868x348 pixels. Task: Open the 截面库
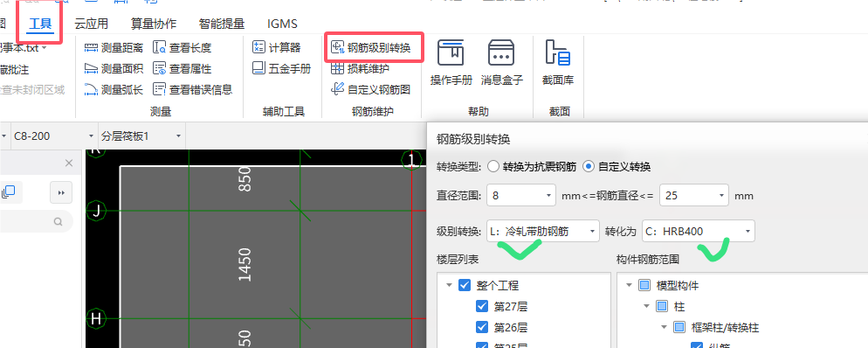[558, 62]
